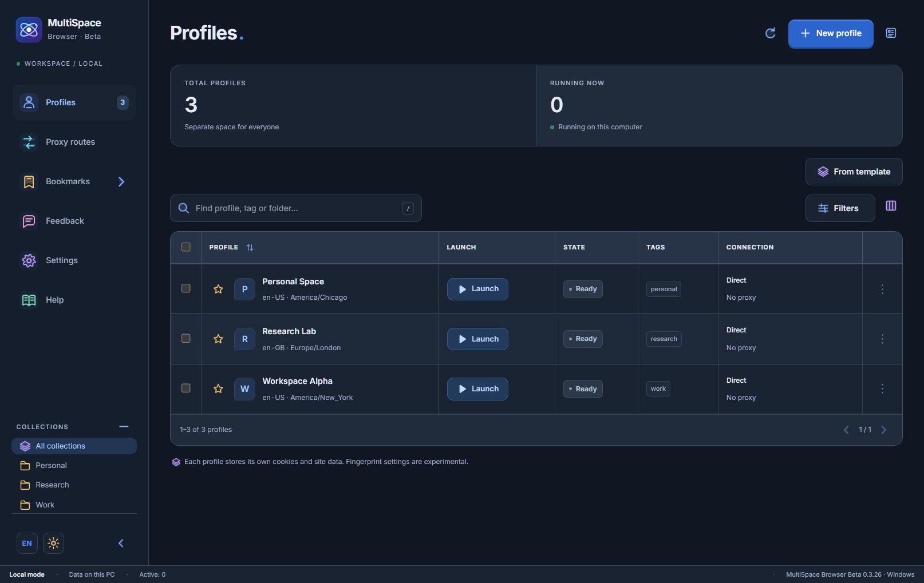Click the Running Now stat card
Screen dimensions: 924x583
coord(719,105)
